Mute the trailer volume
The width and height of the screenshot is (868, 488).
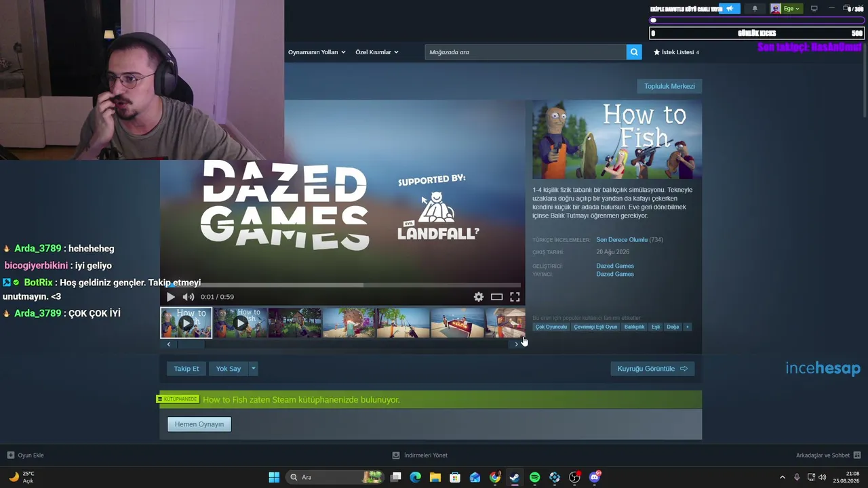click(x=189, y=297)
